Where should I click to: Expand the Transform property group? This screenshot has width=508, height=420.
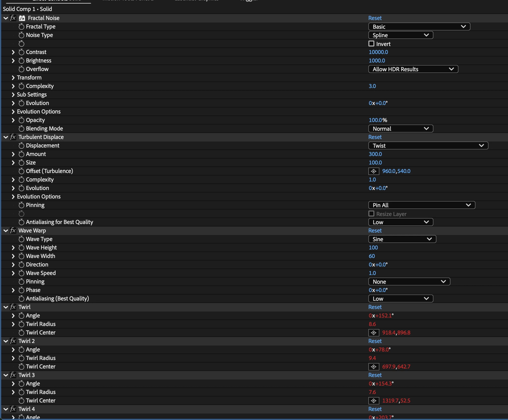pos(13,78)
